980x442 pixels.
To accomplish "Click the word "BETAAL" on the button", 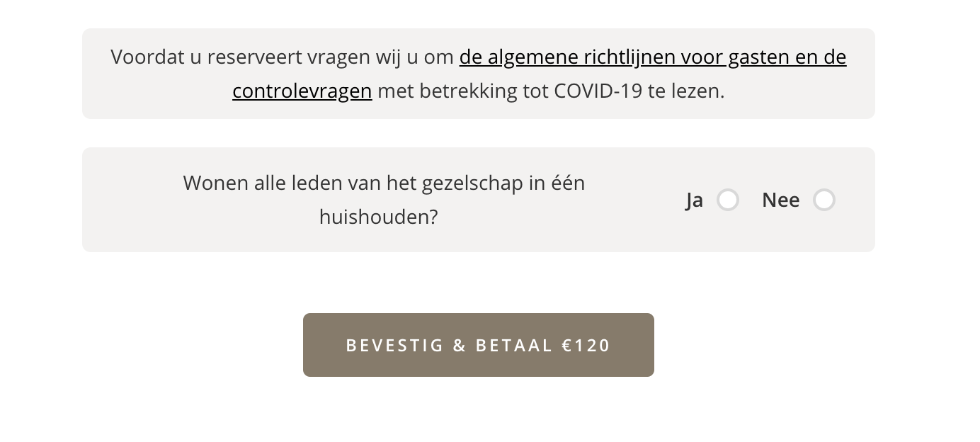I will pyautogui.click(x=514, y=346).
